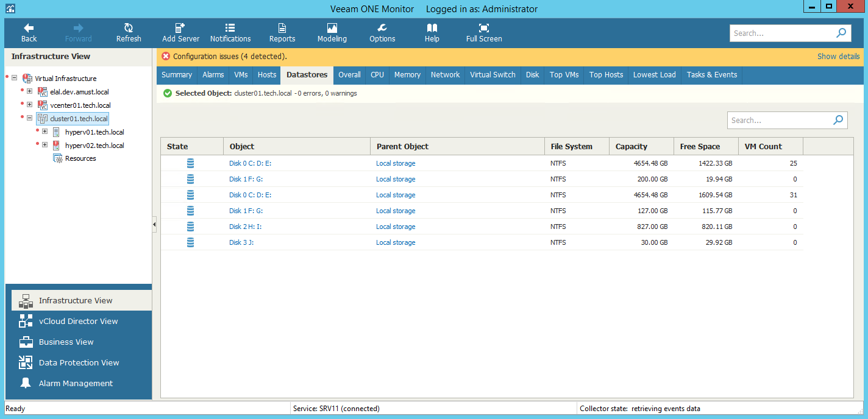Click the magnifier in the top search box
The height and width of the screenshot is (419, 868).
tap(842, 33)
